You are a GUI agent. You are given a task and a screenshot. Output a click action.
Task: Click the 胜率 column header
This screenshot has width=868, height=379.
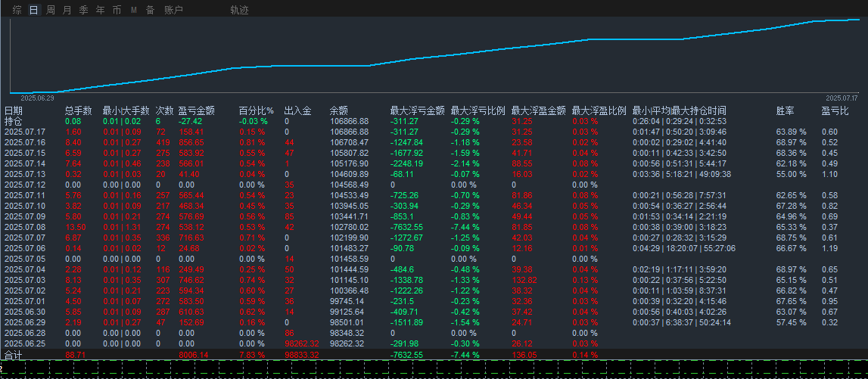click(x=786, y=110)
